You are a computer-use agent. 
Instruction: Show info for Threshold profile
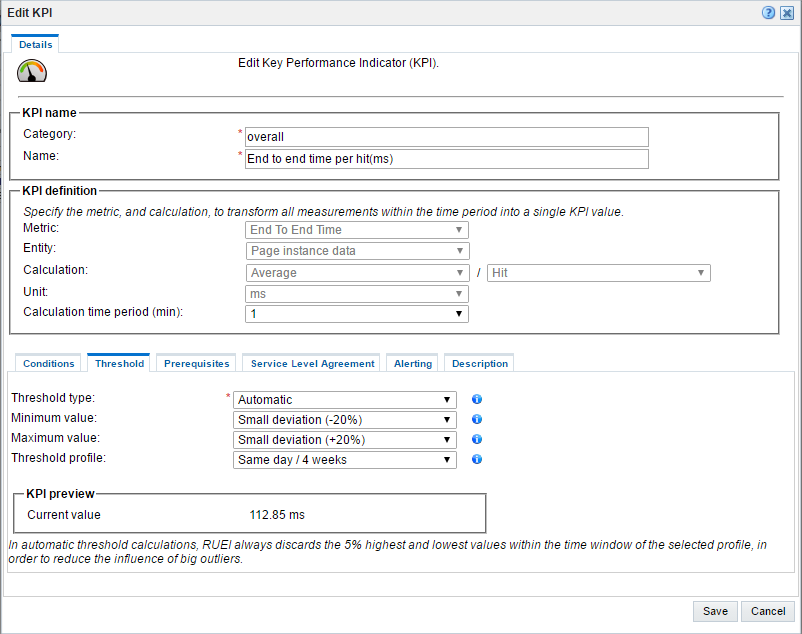[x=477, y=459]
